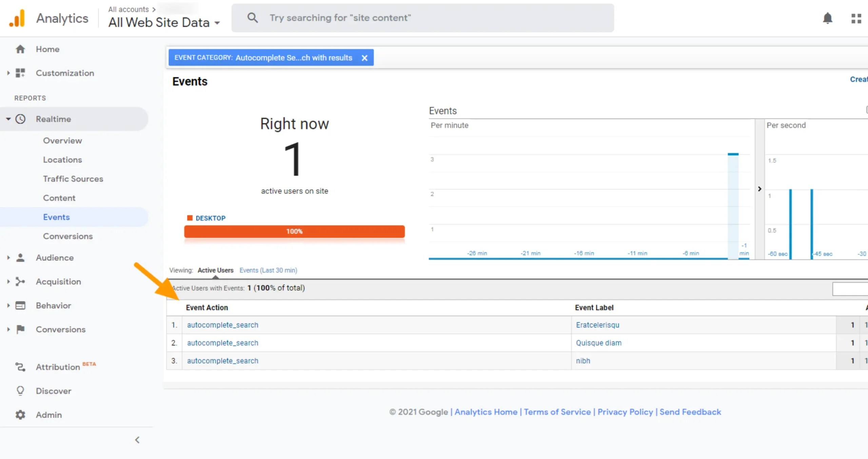
Task: Select Traffic Sources under Realtime
Action: pyautogui.click(x=73, y=179)
